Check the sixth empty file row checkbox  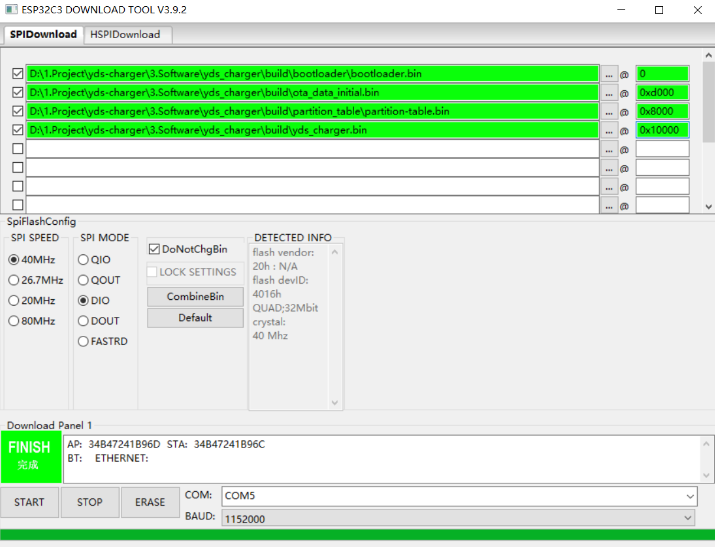[x=18, y=168]
